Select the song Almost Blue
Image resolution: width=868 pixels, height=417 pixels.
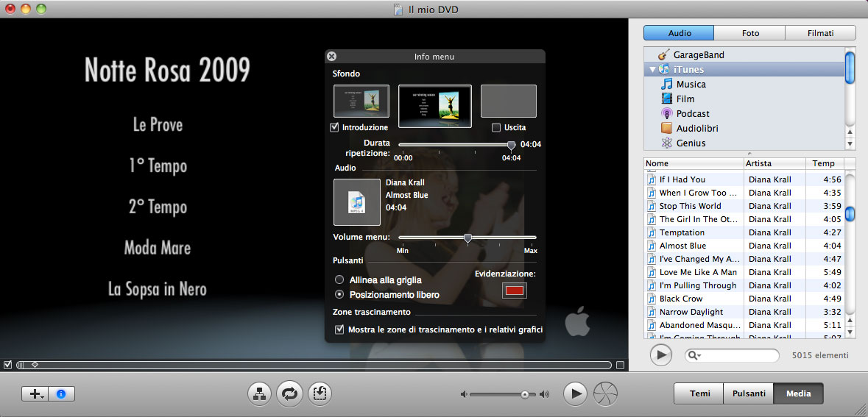point(744,246)
